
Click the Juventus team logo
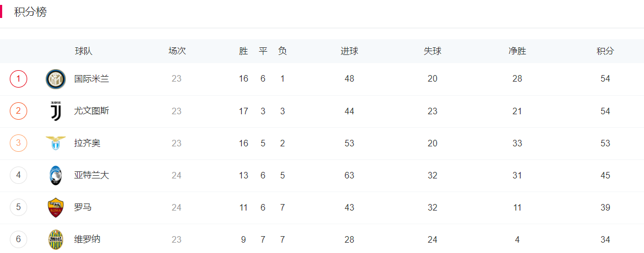[x=55, y=111]
